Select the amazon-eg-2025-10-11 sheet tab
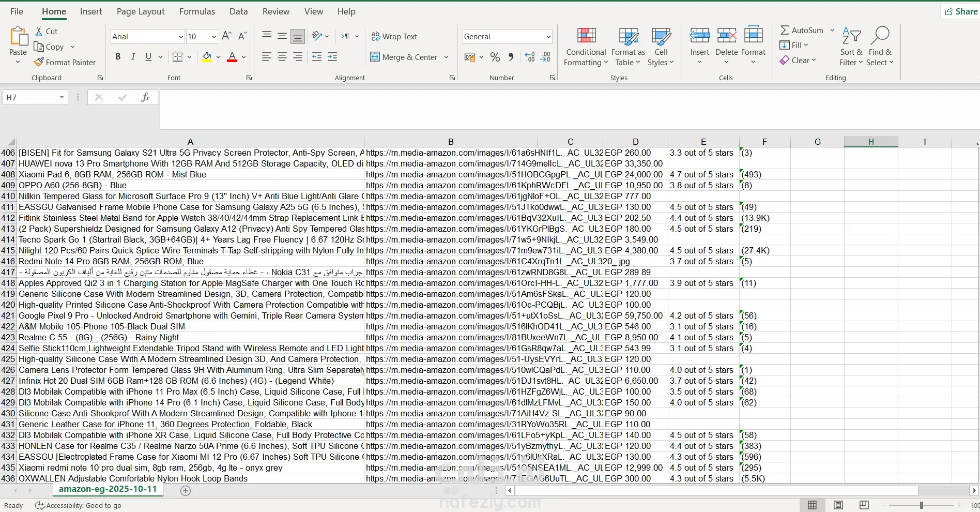Viewport: 980px width, 512px height. click(108, 489)
